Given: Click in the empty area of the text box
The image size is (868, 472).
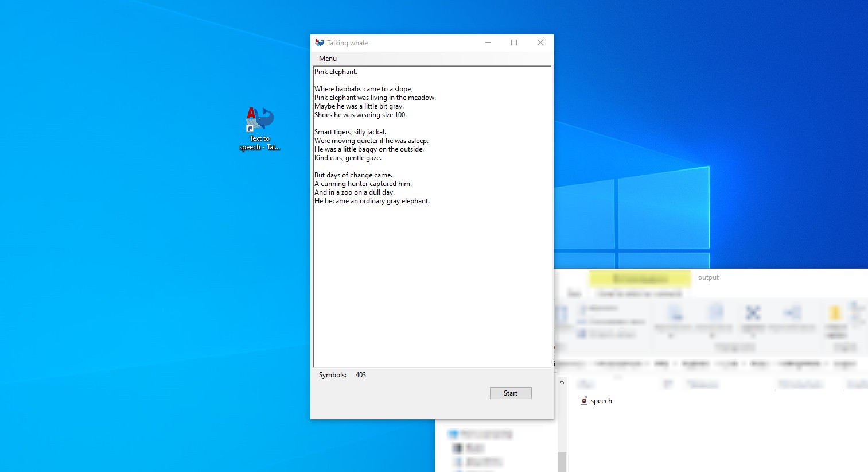Looking at the screenshot, I should click(x=431, y=287).
